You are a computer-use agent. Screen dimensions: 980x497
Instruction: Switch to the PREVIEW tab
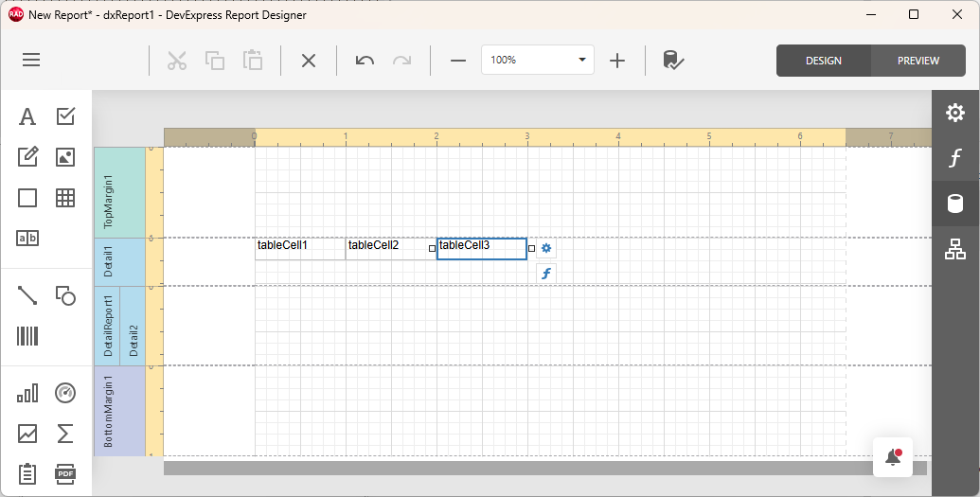tap(918, 61)
